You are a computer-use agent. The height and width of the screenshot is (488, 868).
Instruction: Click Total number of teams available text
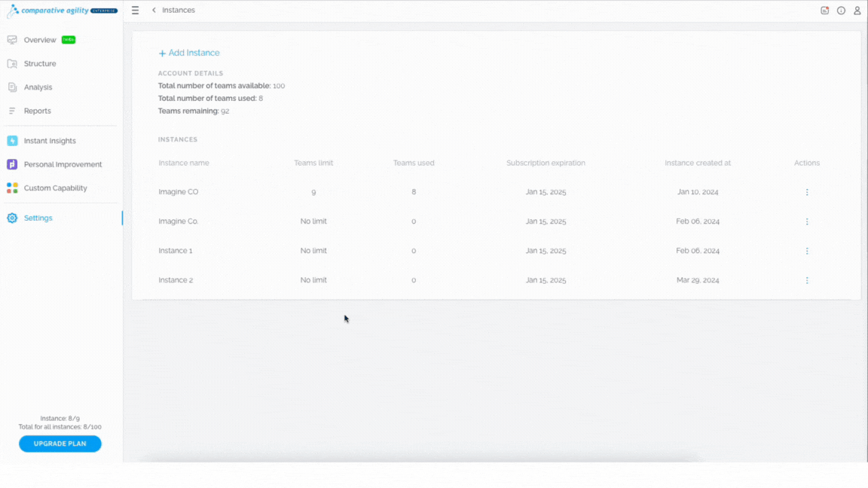(x=222, y=86)
